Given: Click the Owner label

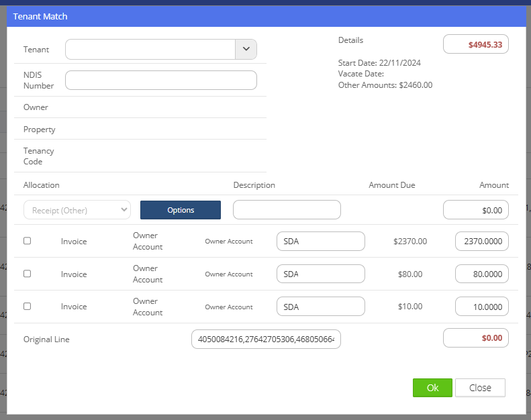Looking at the screenshot, I should coord(36,107).
